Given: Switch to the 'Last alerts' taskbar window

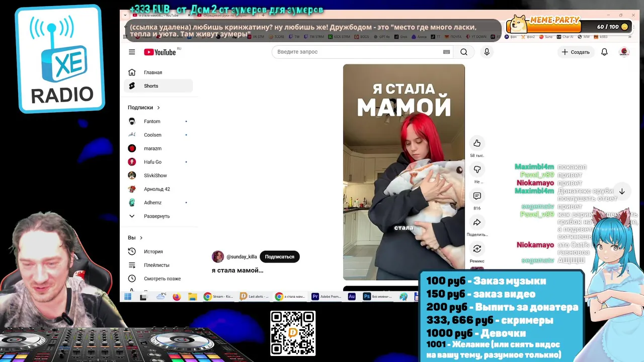Looking at the screenshot, I should pyautogui.click(x=254, y=297).
